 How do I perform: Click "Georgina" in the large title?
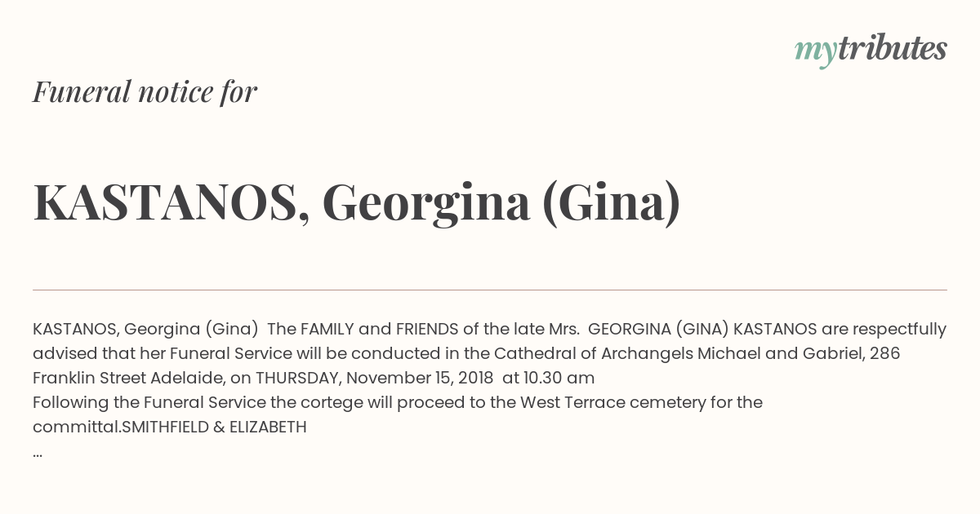(x=426, y=205)
